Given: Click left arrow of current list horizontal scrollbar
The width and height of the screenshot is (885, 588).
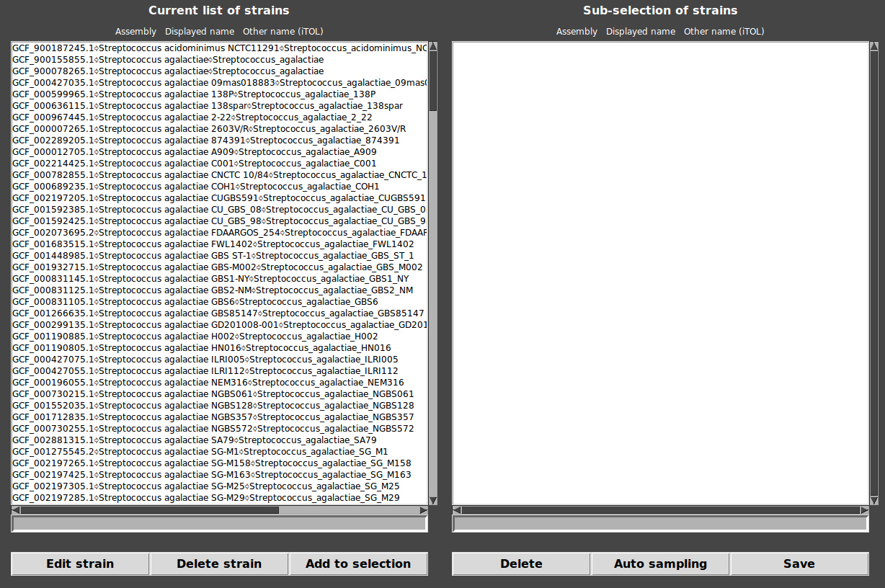Looking at the screenshot, I should point(16,510).
